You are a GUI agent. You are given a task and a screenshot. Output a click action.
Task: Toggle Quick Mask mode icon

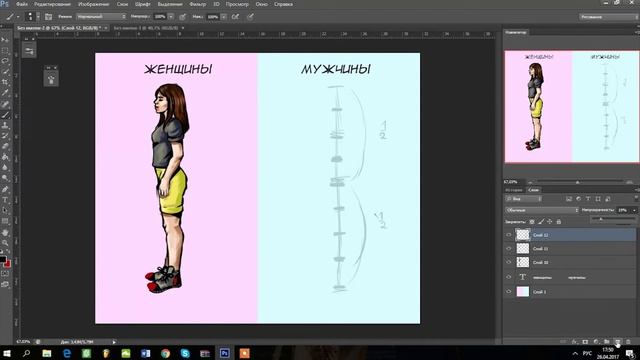[x=5, y=274]
